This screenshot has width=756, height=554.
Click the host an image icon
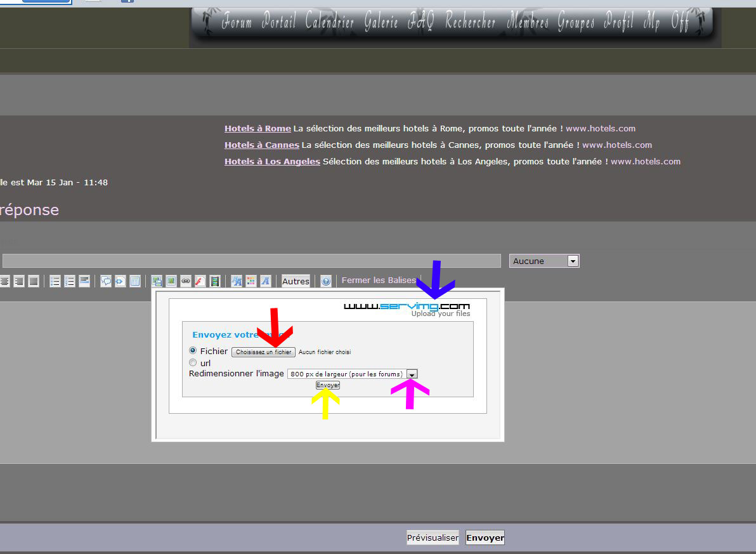[156, 281]
